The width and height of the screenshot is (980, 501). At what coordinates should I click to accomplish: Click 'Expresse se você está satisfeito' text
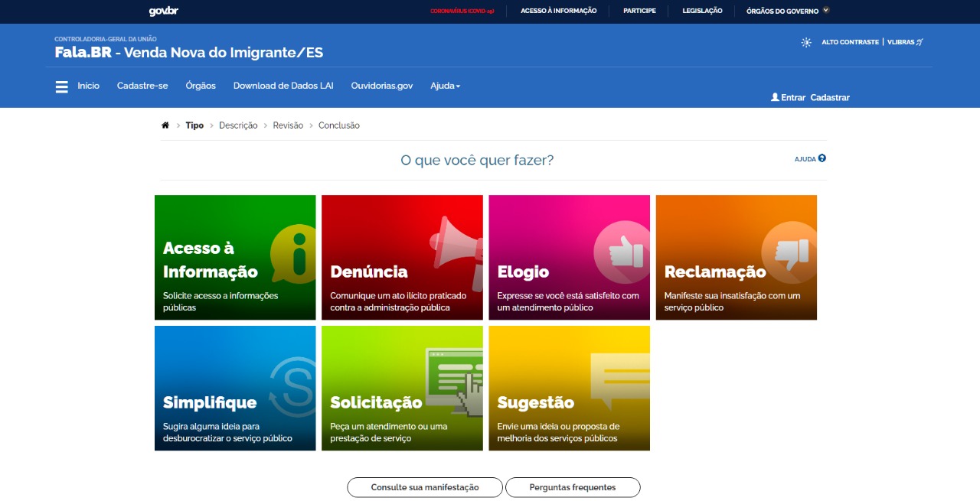(568, 301)
